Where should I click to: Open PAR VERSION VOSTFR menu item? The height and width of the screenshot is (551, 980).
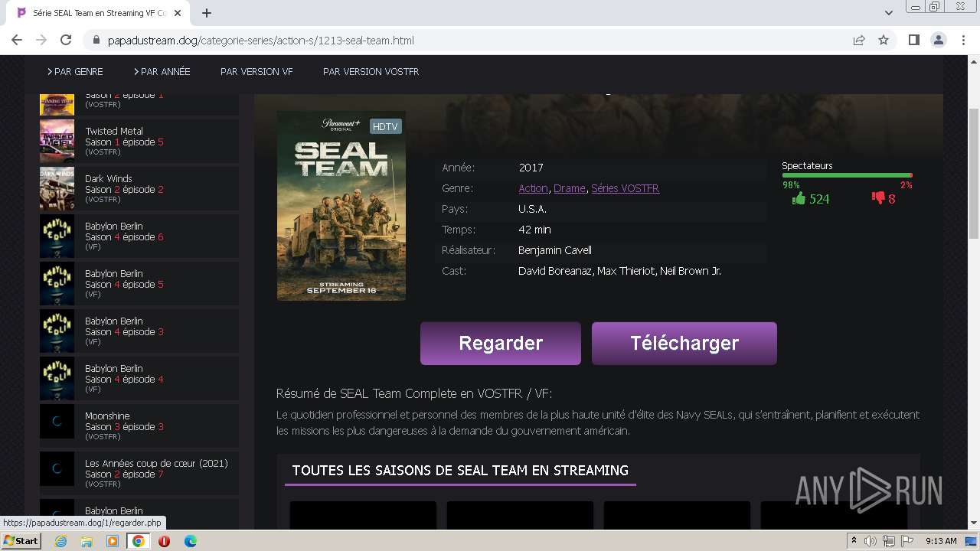coord(371,71)
